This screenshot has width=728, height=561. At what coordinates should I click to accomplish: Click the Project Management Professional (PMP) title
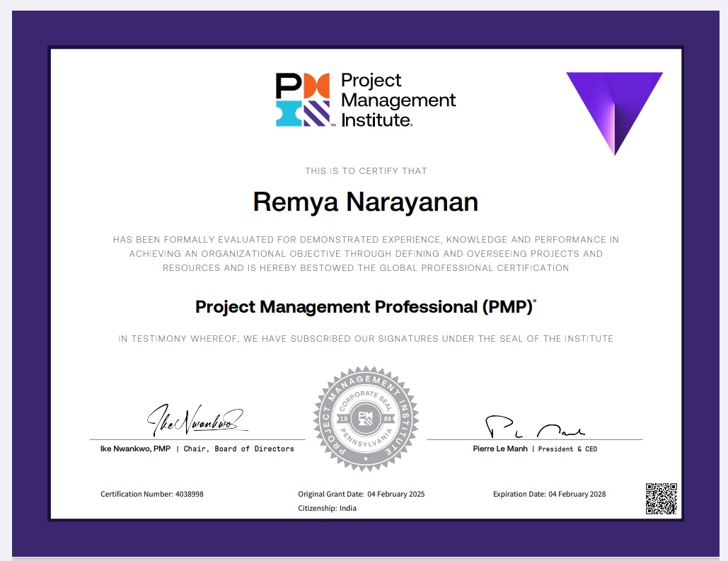(x=365, y=307)
